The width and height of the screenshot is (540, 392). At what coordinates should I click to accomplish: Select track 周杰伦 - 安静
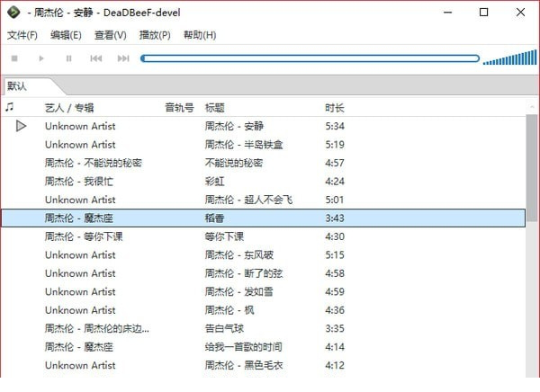tap(234, 126)
